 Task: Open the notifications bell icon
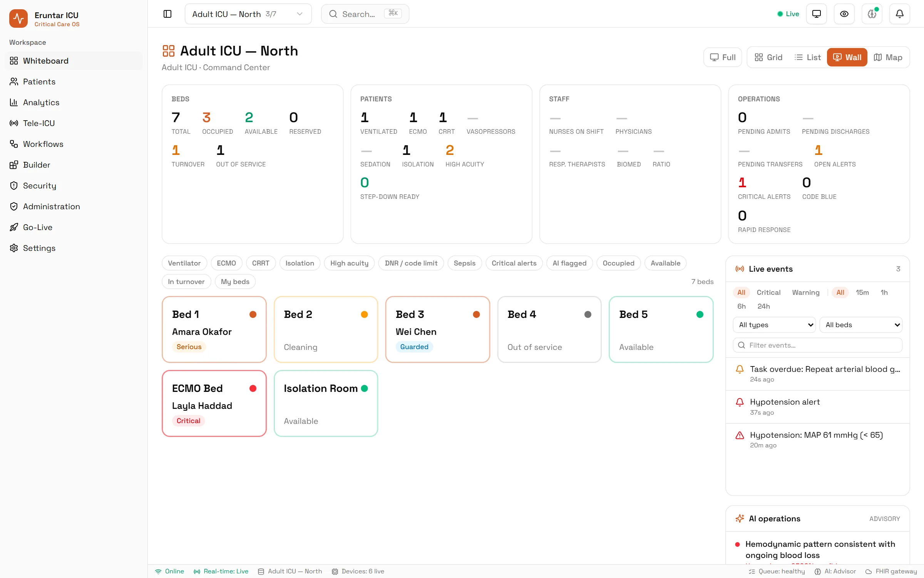click(899, 14)
